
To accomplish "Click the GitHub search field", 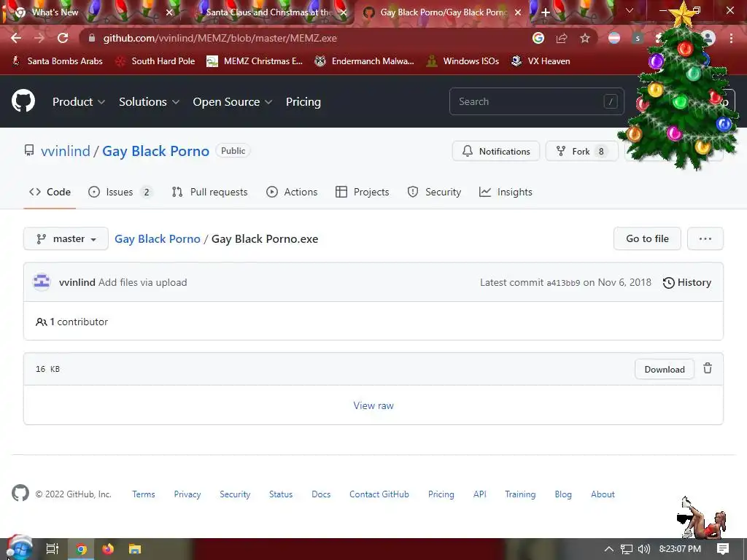I will tap(536, 101).
